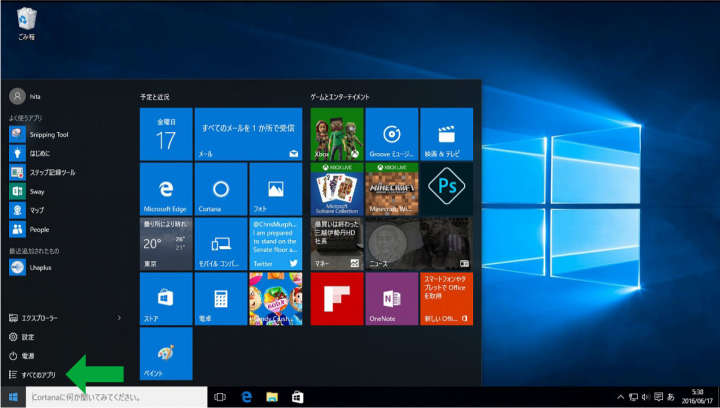Click the user account avatar in Start menu

coord(17,96)
